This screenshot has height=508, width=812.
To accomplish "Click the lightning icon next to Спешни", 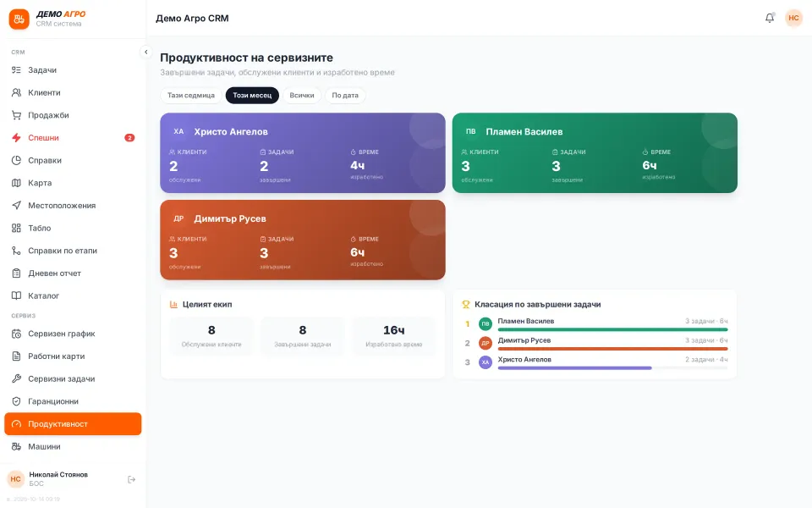I will coord(17,138).
